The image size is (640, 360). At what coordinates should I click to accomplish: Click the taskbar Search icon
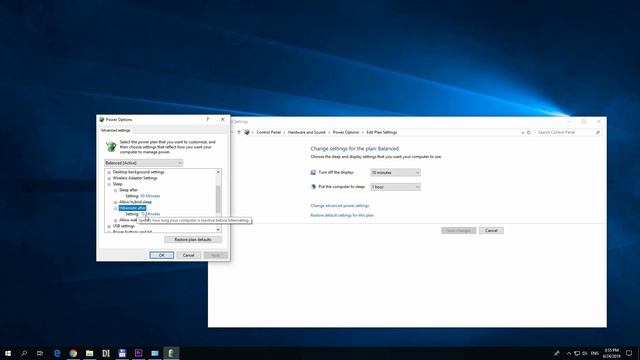[x=24, y=353]
